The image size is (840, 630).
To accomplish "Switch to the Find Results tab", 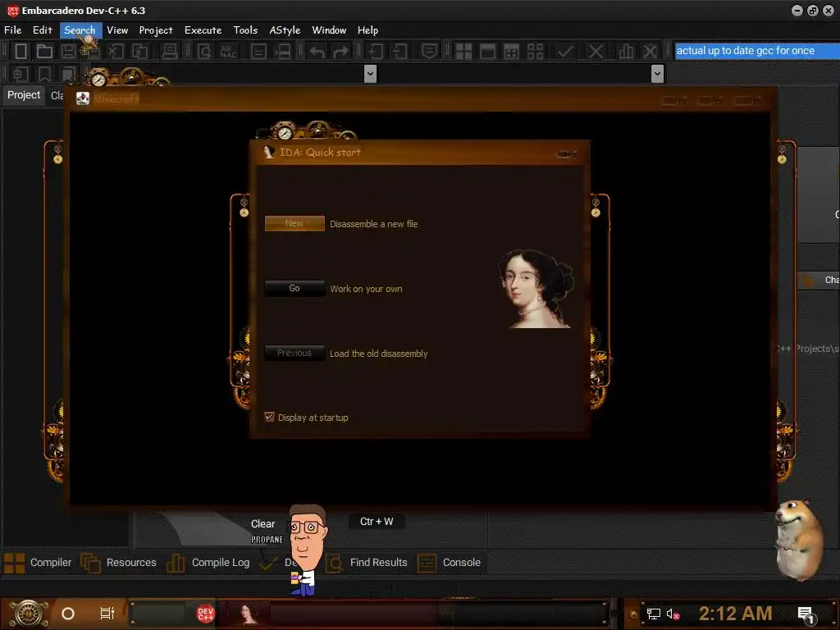I will pyautogui.click(x=367, y=563).
